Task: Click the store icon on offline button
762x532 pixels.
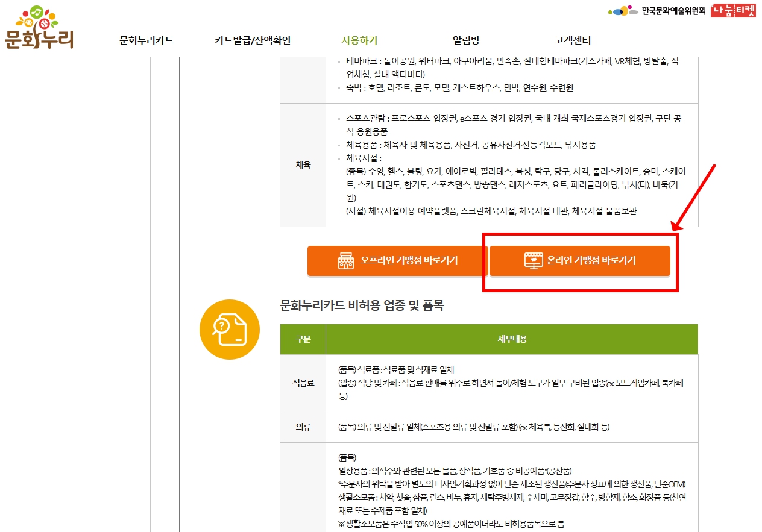Action: coord(346,261)
